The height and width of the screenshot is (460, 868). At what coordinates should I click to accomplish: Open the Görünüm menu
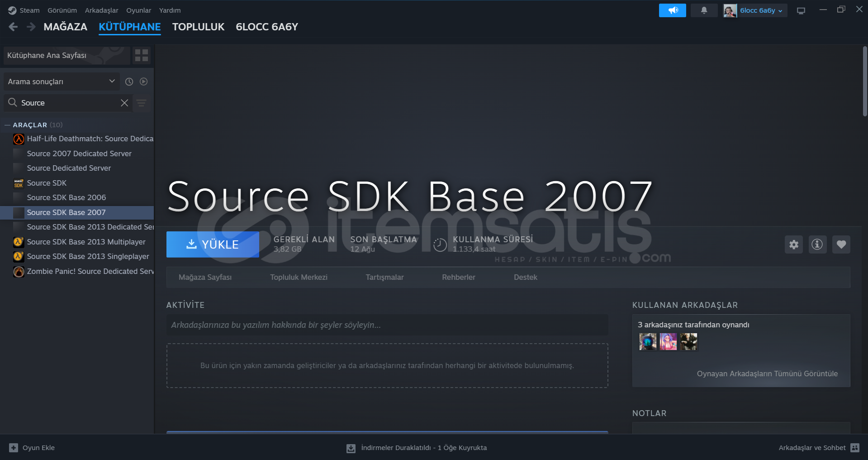click(x=62, y=10)
